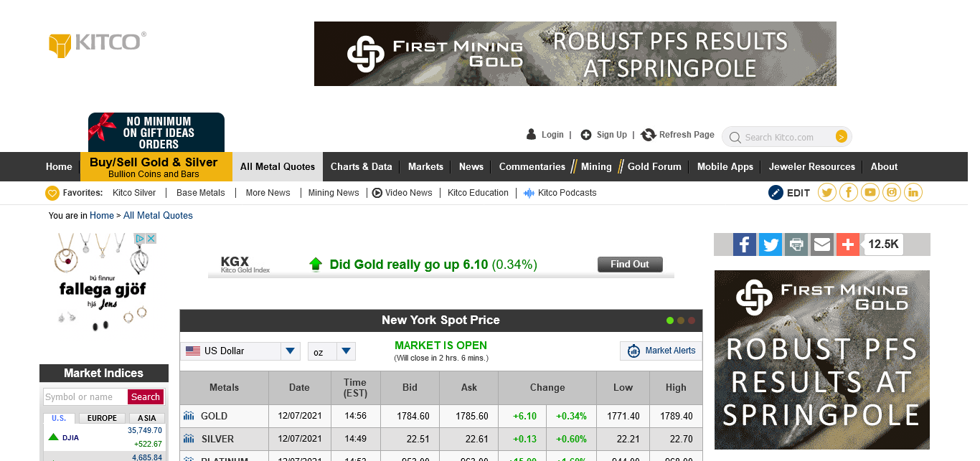
Task: Open Kitco's YouTube channel icon
Action: [x=870, y=192]
